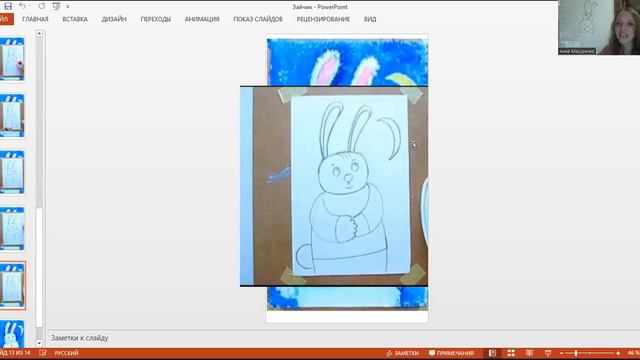Start Slide Show from status bar icon
640x360 pixels.
[548, 353]
